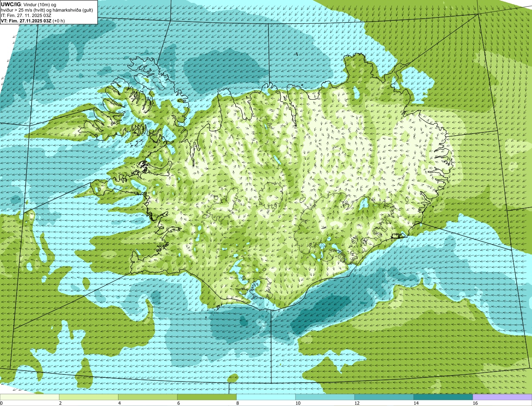Click the valid time line "VT: Fim. 27.11.2025 03Z (+0 h)"
The image size is (532, 406).
coord(33,20)
